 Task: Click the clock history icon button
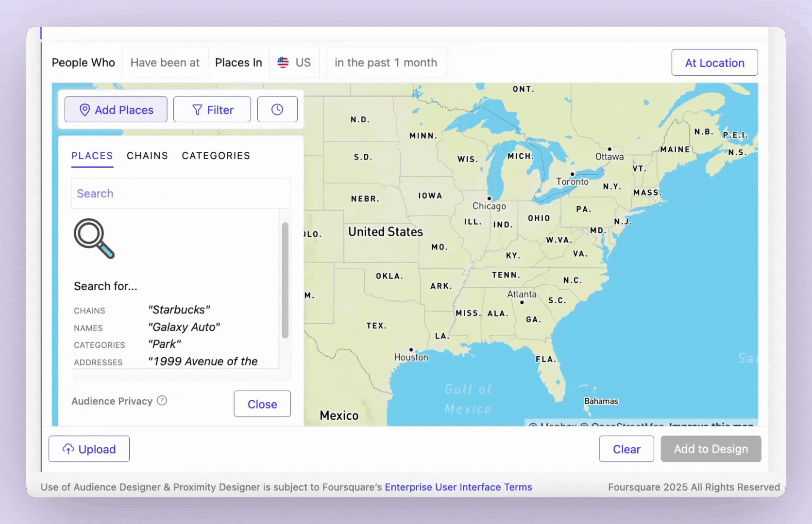click(277, 109)
